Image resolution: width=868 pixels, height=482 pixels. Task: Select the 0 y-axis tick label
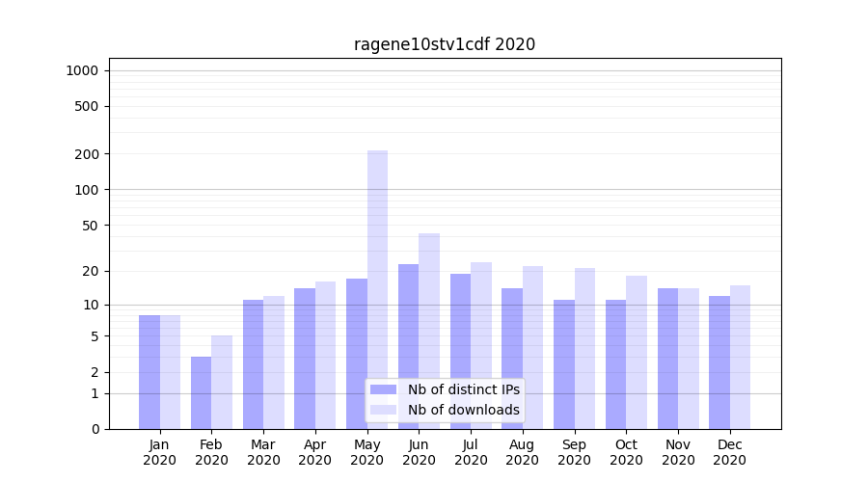pyautogui.click(x=95, y=429)
